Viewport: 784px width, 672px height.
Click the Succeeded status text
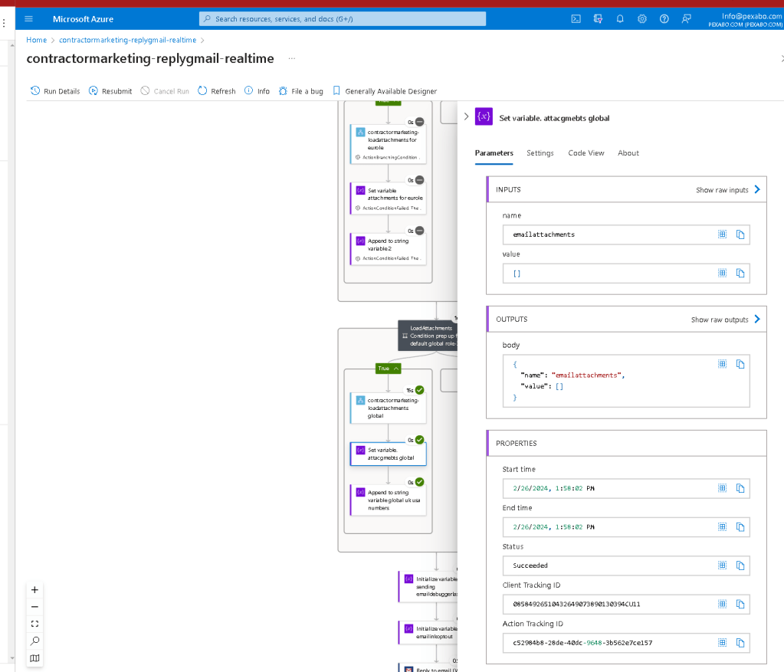click(530, 565)
